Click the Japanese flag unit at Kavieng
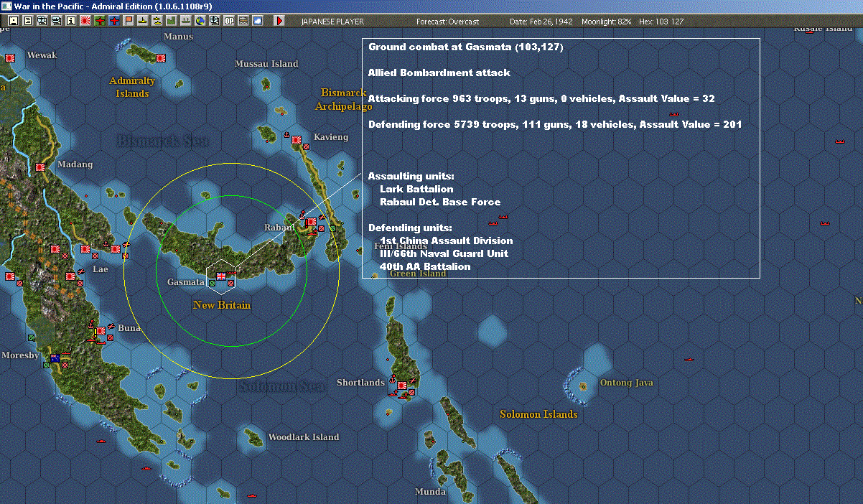This screenshot has height=504, width=863. point(297,141)
